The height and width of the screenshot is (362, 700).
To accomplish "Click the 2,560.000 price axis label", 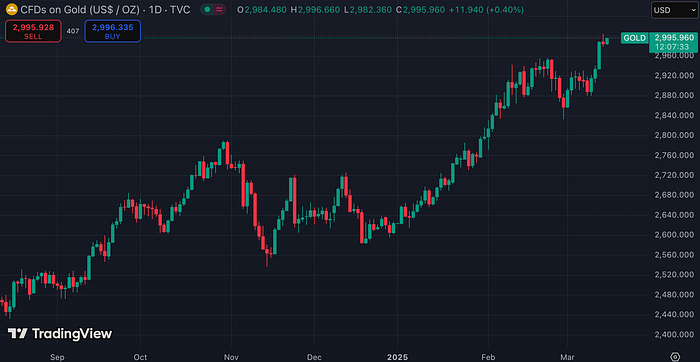I will pos(673,254).
